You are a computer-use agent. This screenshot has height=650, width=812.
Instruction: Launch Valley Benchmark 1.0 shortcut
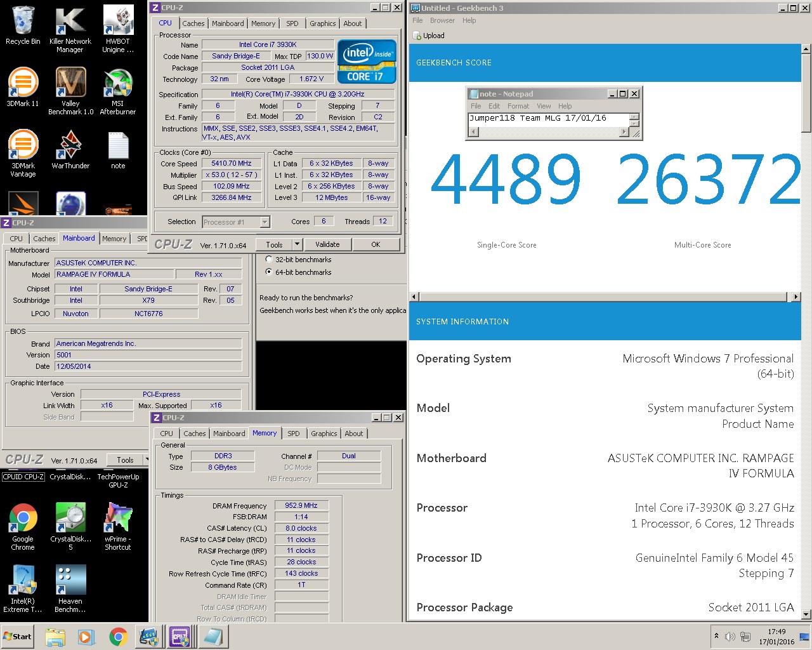70,91
